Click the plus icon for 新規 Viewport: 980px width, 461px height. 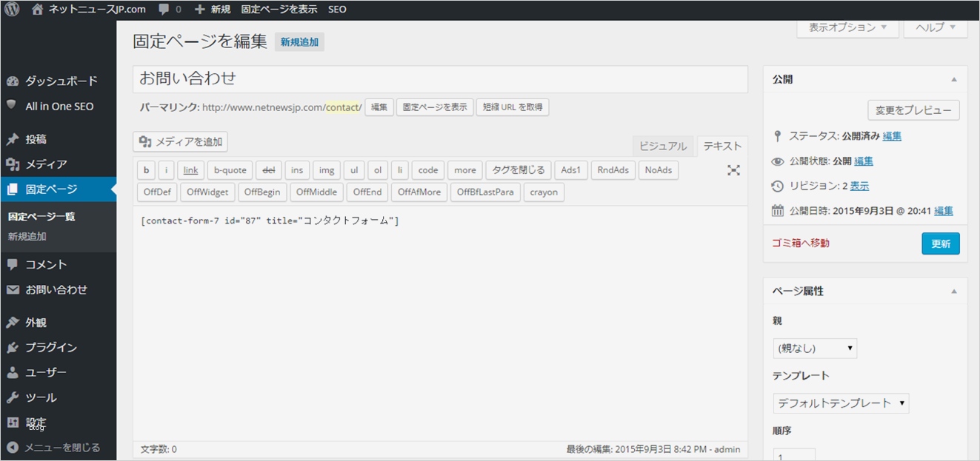coord(199,10)
